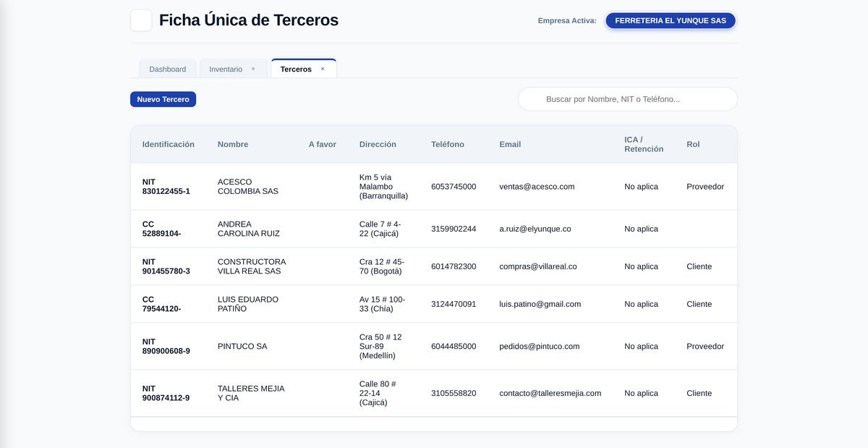
Task: Click the FERRETERIA EL YUNQUE SAS company badge
Action: click(671, 20)
